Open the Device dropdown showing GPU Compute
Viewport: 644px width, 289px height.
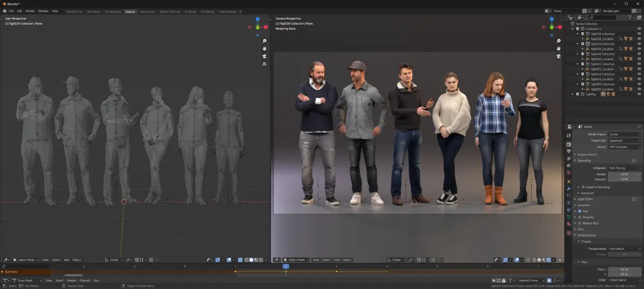point(624,147)
